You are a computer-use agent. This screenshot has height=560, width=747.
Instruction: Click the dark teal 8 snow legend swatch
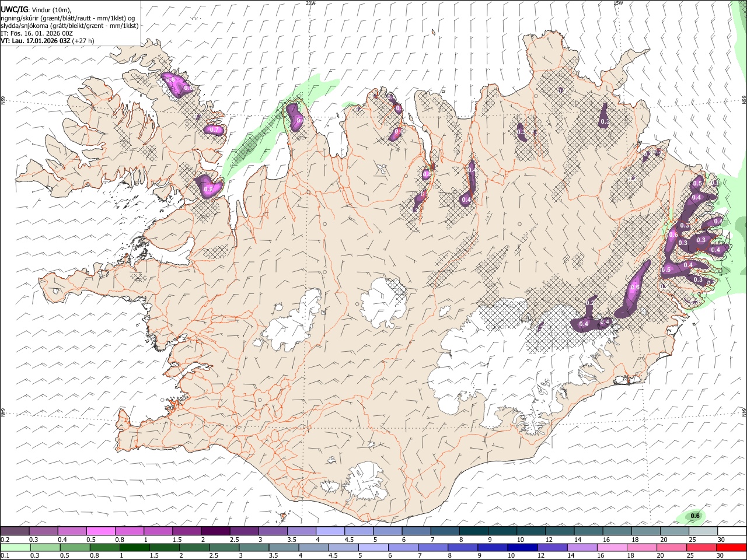(x=474, y=531)
